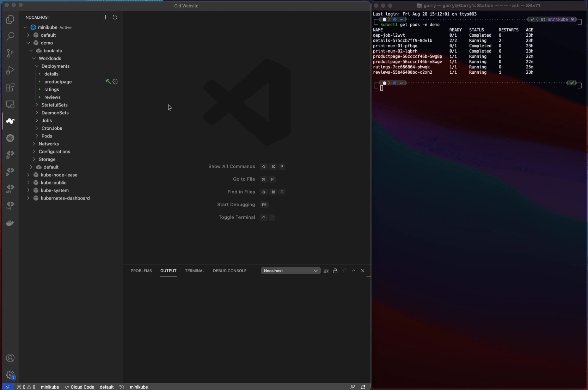Select the reviews deployment
588x390 pixels.
point(53,97)
